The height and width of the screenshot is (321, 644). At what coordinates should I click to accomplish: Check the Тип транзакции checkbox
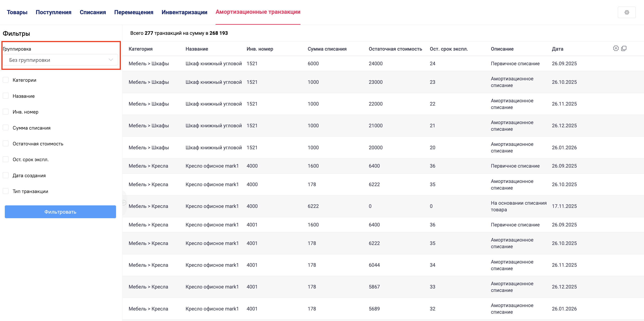click(x=6, y=191)
